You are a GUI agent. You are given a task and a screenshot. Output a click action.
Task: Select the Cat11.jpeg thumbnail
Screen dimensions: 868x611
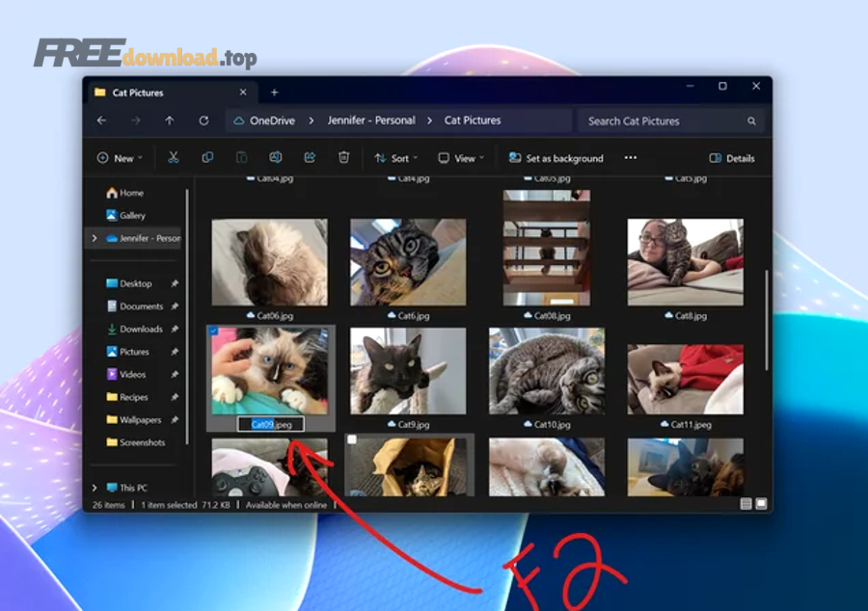pyautogui.click(x=686, y=380)
